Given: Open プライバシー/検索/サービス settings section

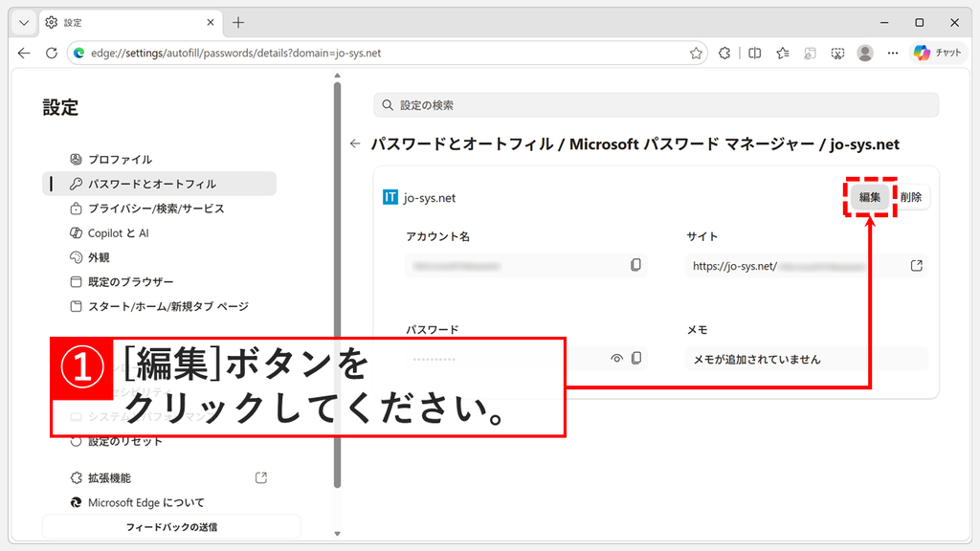Looking at the screenshot, I should pos(160,208).
